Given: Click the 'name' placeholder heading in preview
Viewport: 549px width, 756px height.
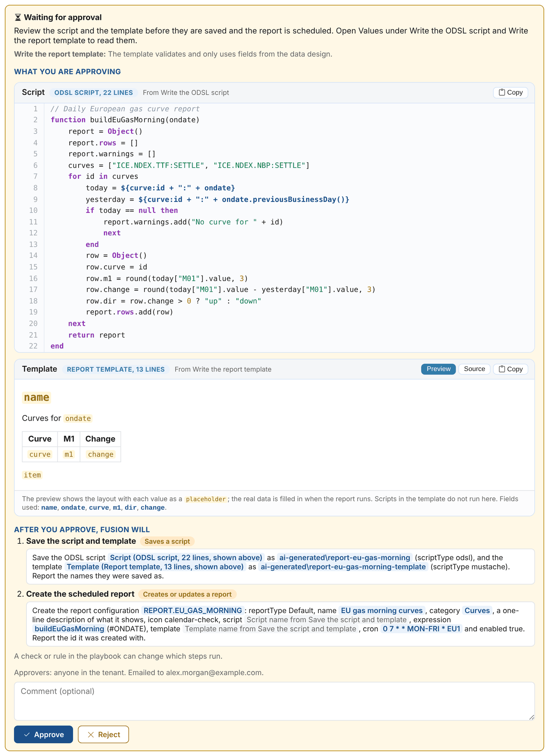Looking at the screenshot, I should tap(36, 397).
